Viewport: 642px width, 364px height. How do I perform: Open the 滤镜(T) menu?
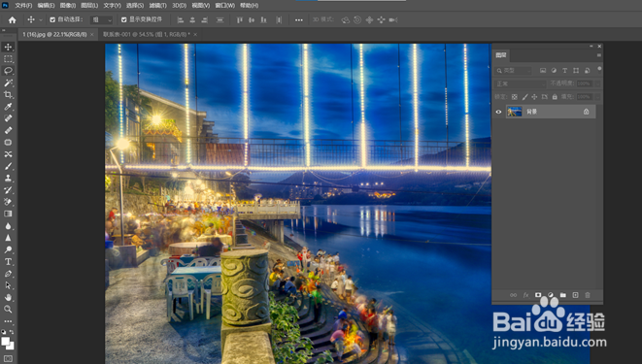[x=157, y=5]
